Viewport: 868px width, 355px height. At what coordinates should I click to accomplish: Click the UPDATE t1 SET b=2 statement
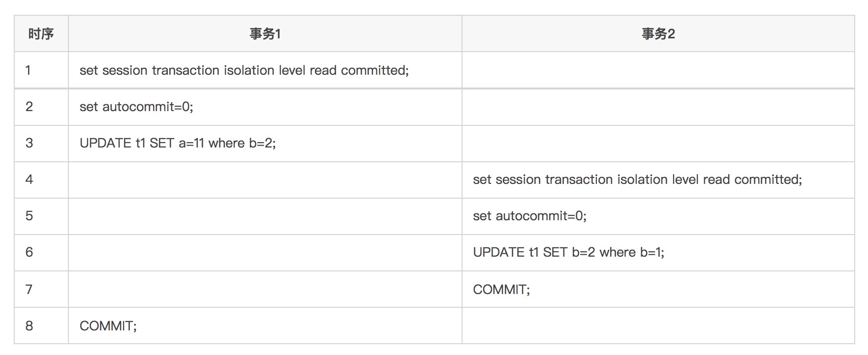(x=568, y=252)
